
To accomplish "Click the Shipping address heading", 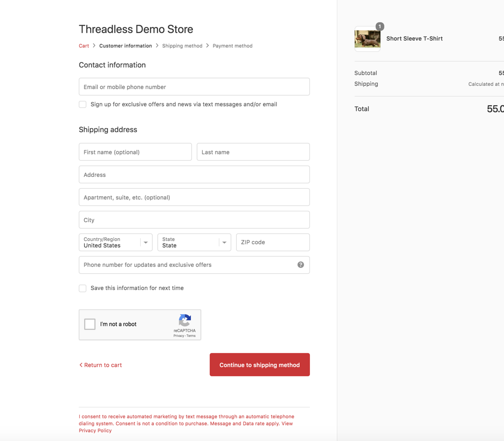I will point(108,129).
